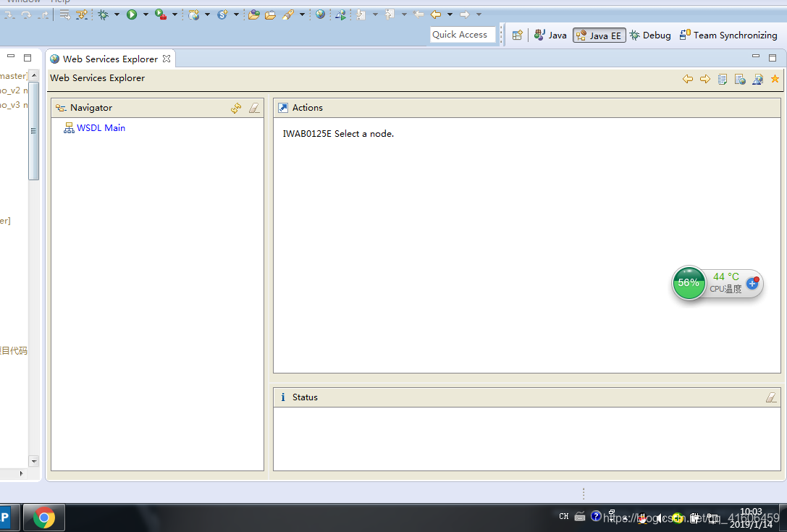Click the Run Last Tool external tools icon
Screen dimensions: 787x532
(161, 14)
